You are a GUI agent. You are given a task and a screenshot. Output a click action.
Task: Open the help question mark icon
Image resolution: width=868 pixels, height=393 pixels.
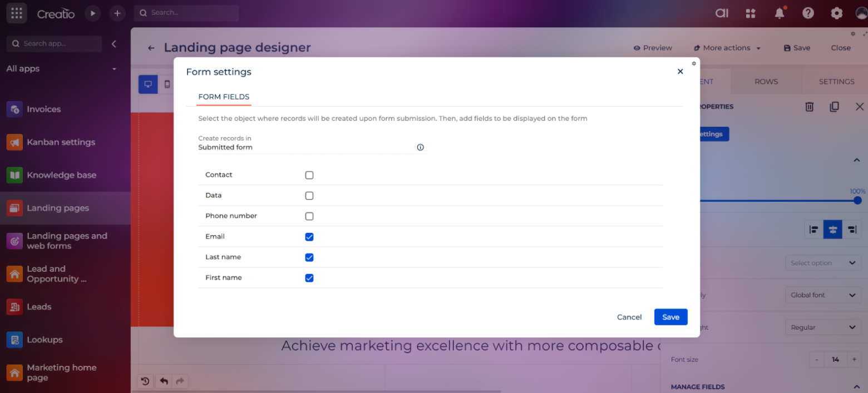click(808, 13)
